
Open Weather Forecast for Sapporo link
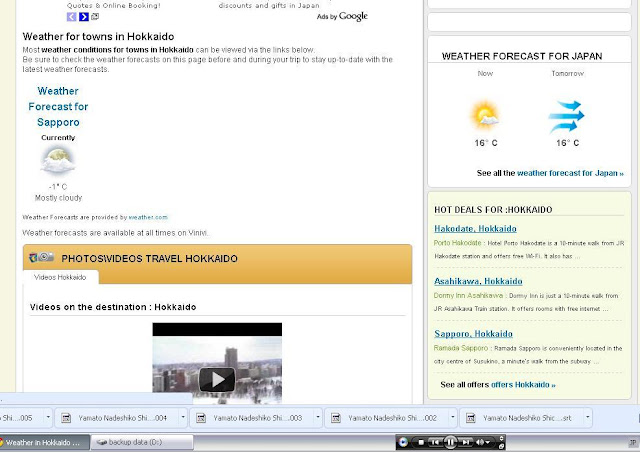[58, 107]
